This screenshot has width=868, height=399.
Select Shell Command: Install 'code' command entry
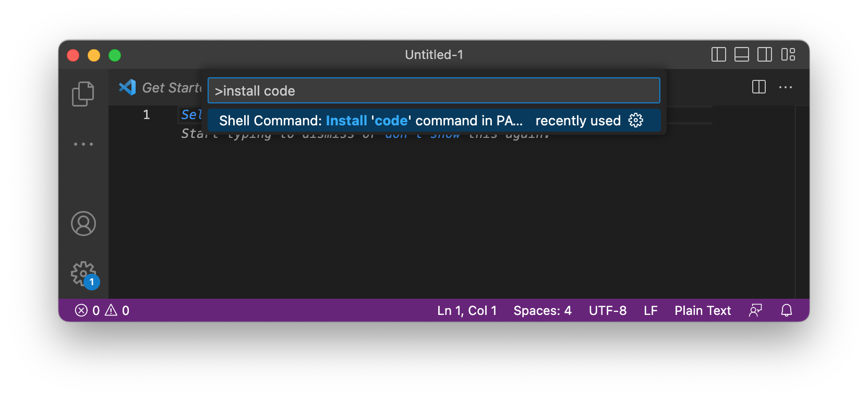434,121
